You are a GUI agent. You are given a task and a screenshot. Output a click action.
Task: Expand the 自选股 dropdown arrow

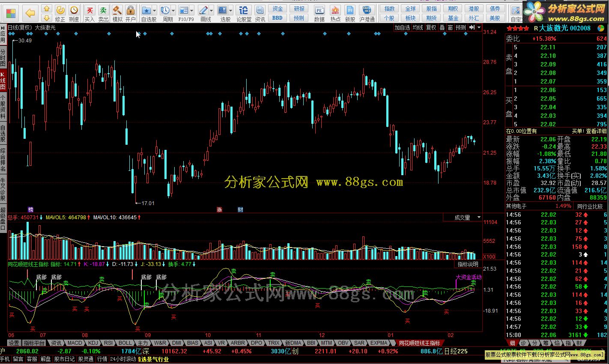tap(154, 10)
